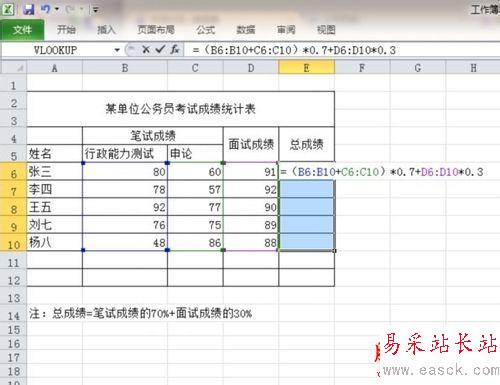Viewport: 500px width, 385px height.
Task: Click the 面试成绩 header cell
Action: (251, 144)
